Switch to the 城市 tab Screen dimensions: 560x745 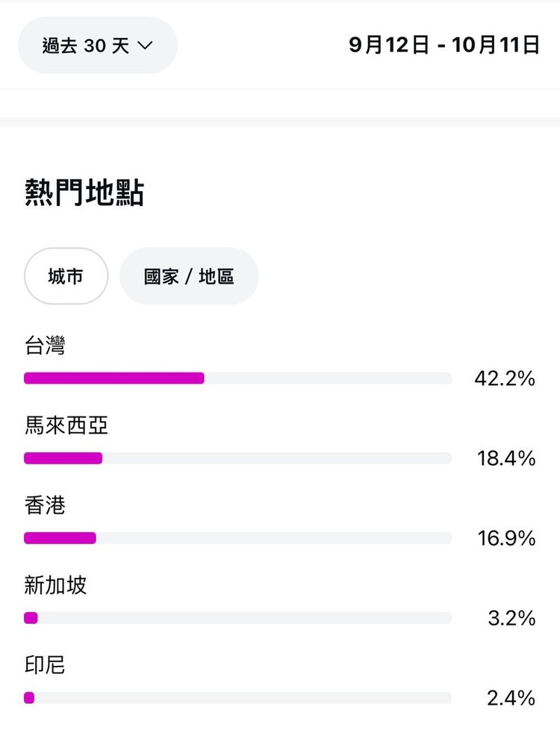click(66, 276)
